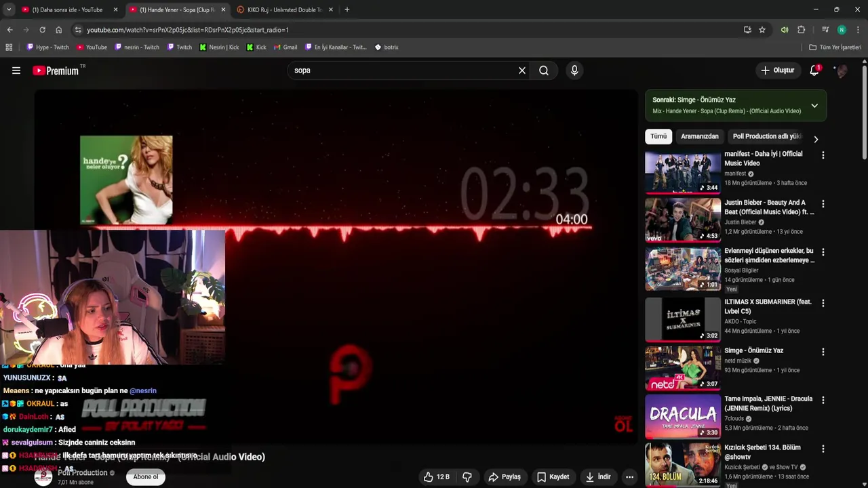This screenshot has width=868, height=488.
Task: Click the Oluştur create button
Action: (x=777, y=70)
